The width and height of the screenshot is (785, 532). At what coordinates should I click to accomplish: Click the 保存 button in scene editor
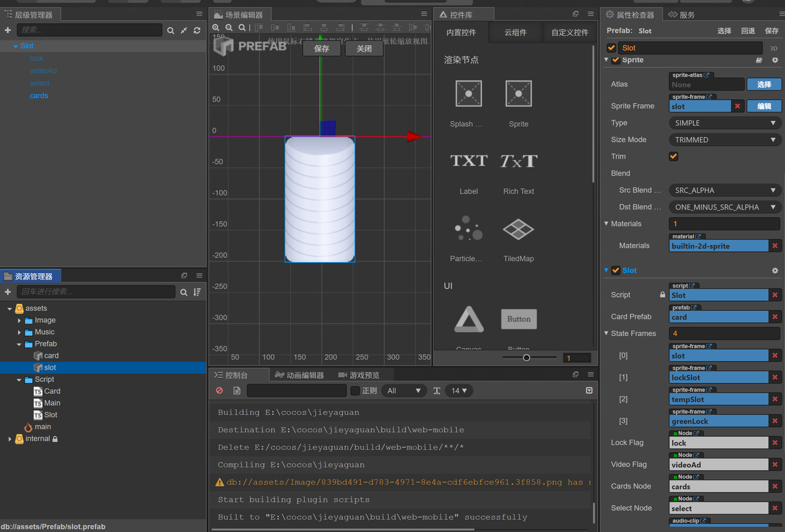[321, 48]
